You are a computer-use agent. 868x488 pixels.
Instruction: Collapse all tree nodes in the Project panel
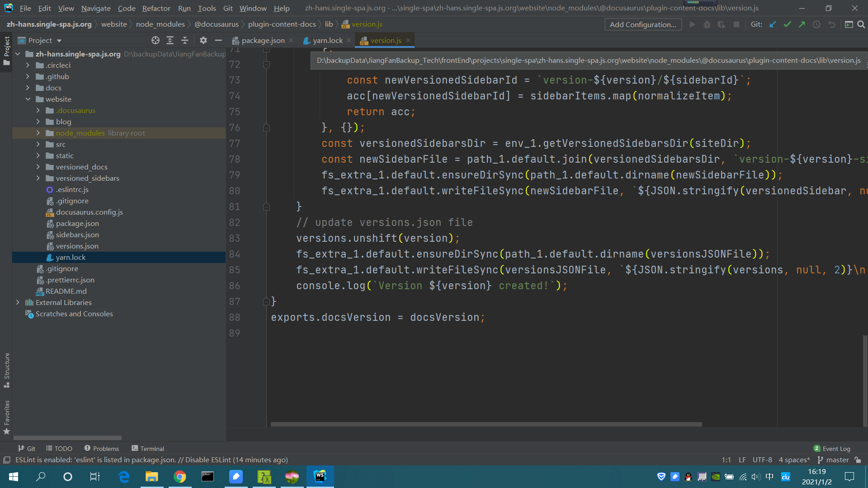185,40
